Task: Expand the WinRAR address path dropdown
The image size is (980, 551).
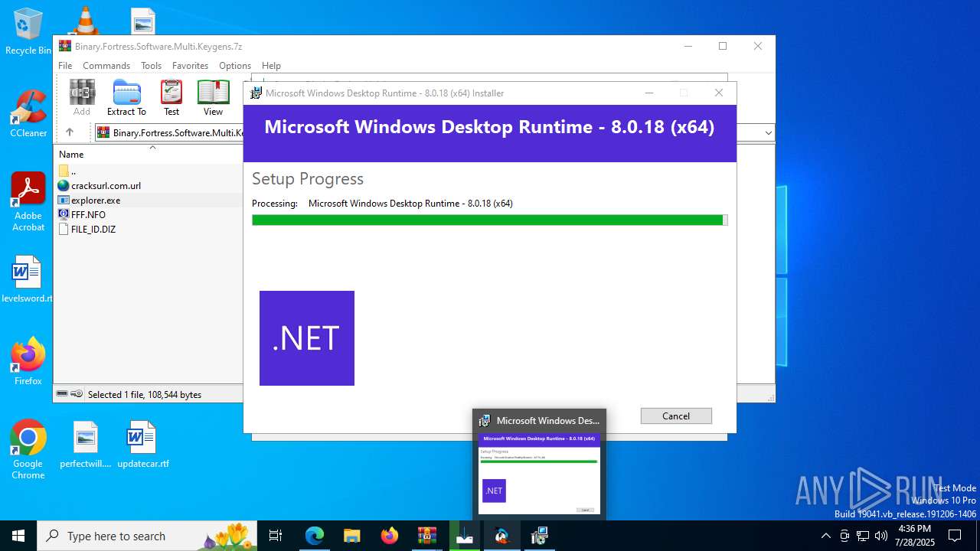Action: click(x=768, y=132)
